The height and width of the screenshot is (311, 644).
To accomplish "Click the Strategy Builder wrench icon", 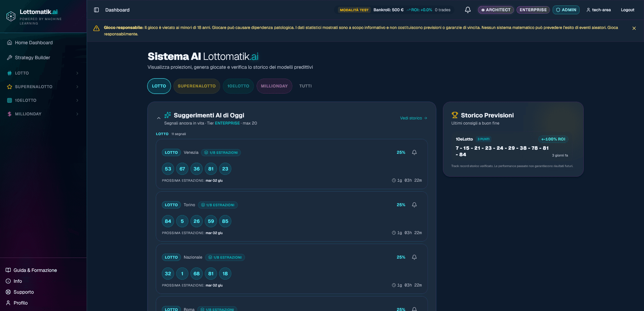I will click(x=10, y=58).
